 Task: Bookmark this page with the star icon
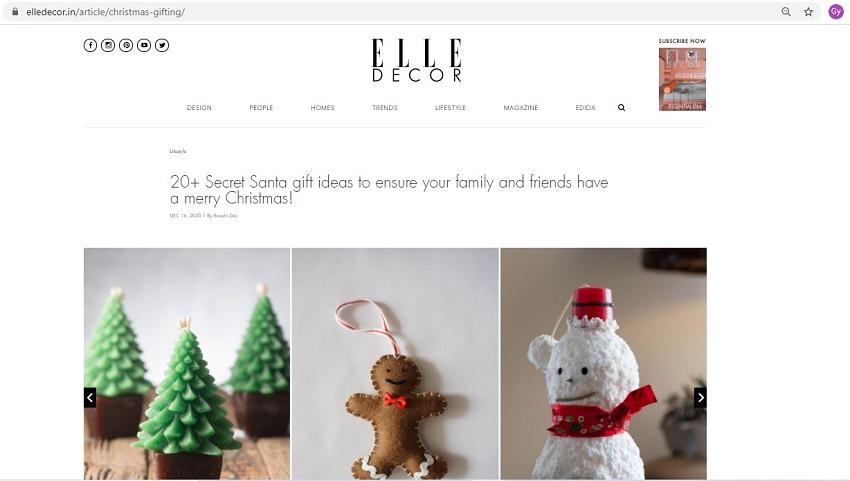[808, 11]
